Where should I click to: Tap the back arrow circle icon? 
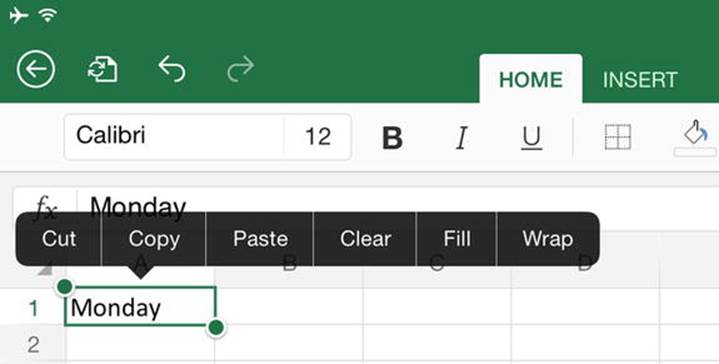click(x=36, y=70)
